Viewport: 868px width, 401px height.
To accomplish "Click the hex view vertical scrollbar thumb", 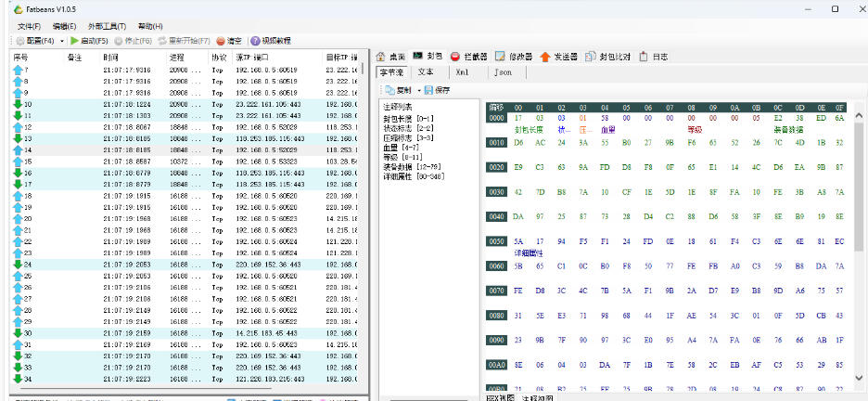I will point(859,186).
